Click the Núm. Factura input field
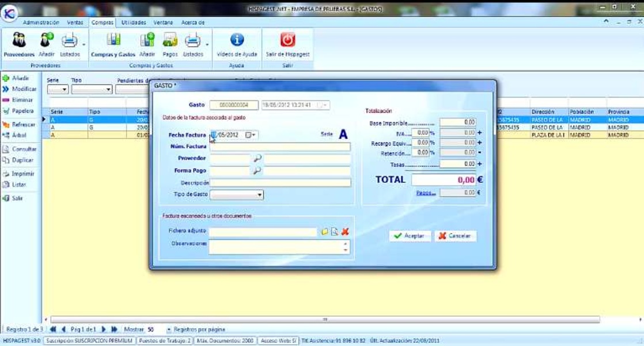644x346 pixels. click(280, 146)
